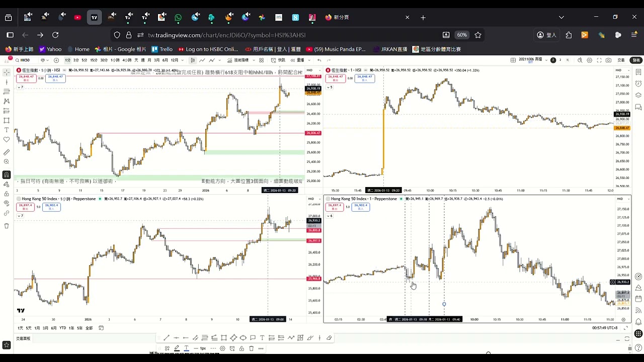Open the more options dots in drawing toolbar
This screenshot has width=644, height=362.
point(261,348)
